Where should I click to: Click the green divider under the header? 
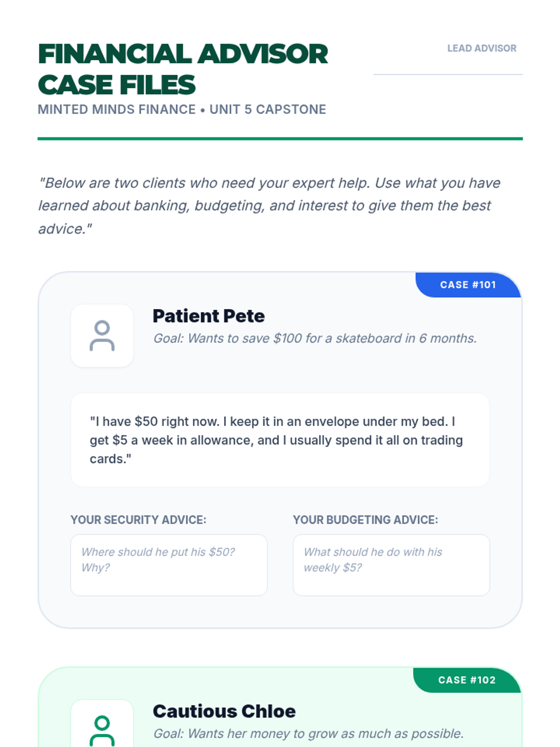[x=280, y=139]
